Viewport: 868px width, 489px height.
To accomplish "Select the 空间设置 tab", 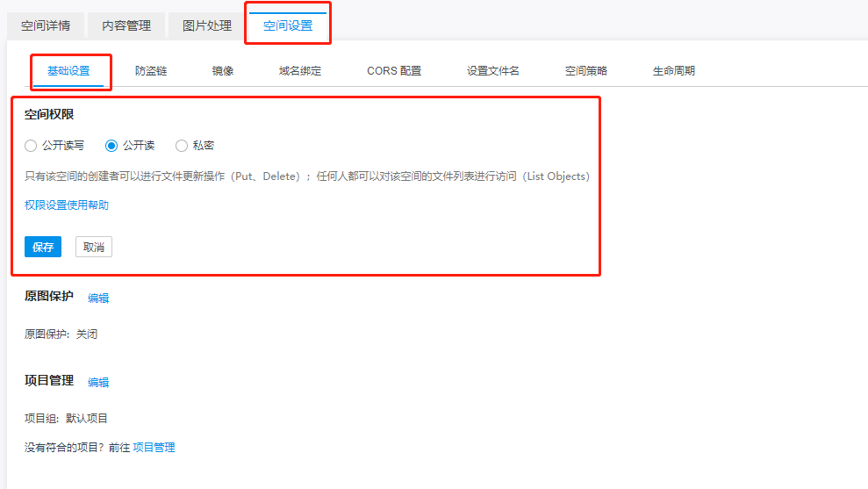I will (288, 25).
